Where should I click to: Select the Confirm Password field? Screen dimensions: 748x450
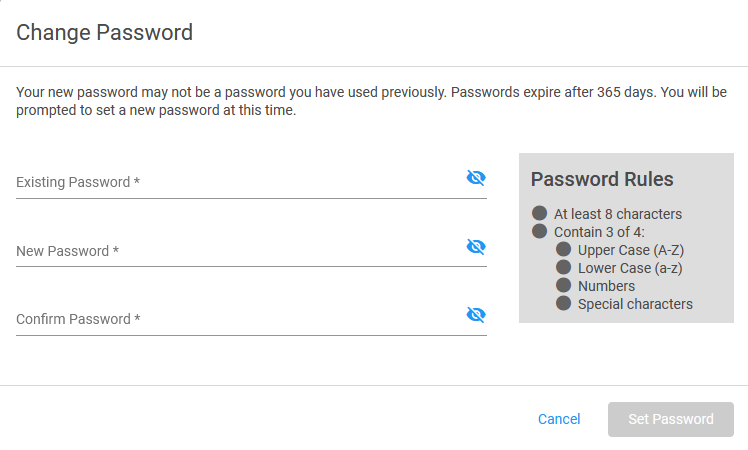tap(239, 319)
